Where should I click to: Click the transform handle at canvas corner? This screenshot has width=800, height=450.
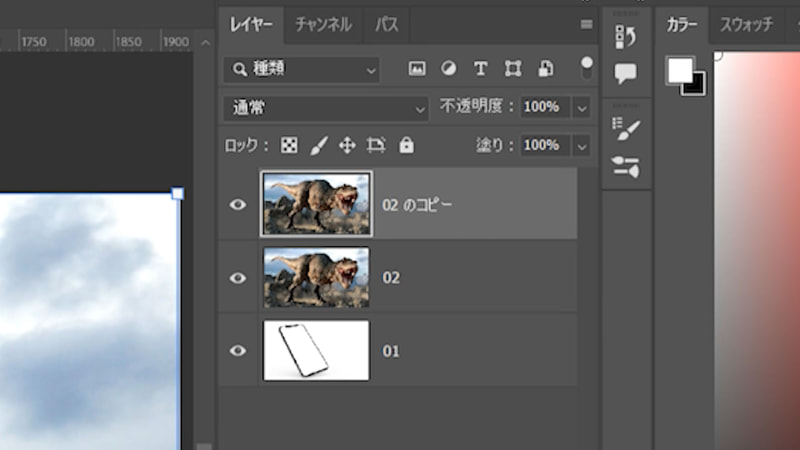pyautogui.click(x=177, y=194)
